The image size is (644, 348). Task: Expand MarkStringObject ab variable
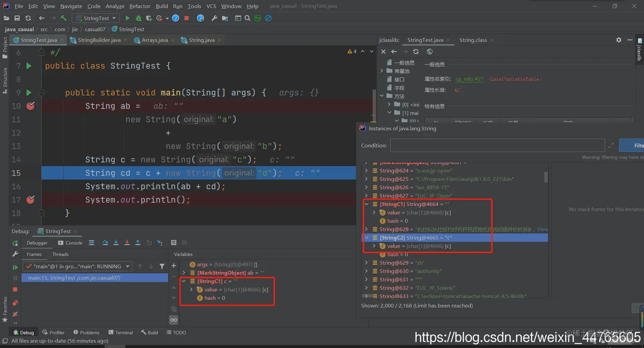tap(184, 273)
